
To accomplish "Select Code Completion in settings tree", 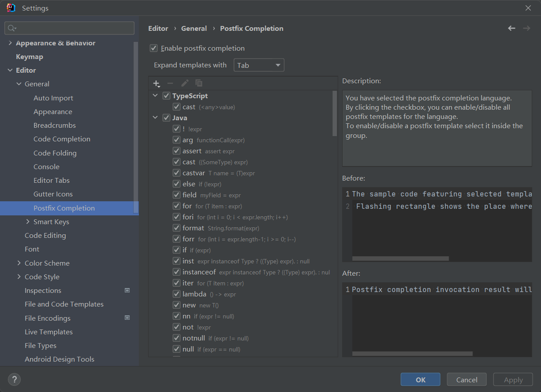I will click(x=62, y=139).
